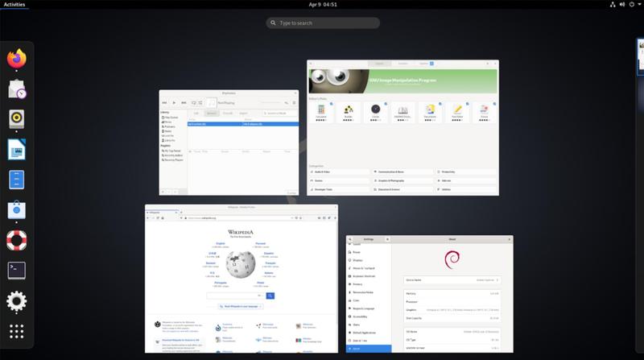The width and height of the screenshot is (644, 360).
Task: Click Rhythmbox previous track button
Action: (164, 103)
